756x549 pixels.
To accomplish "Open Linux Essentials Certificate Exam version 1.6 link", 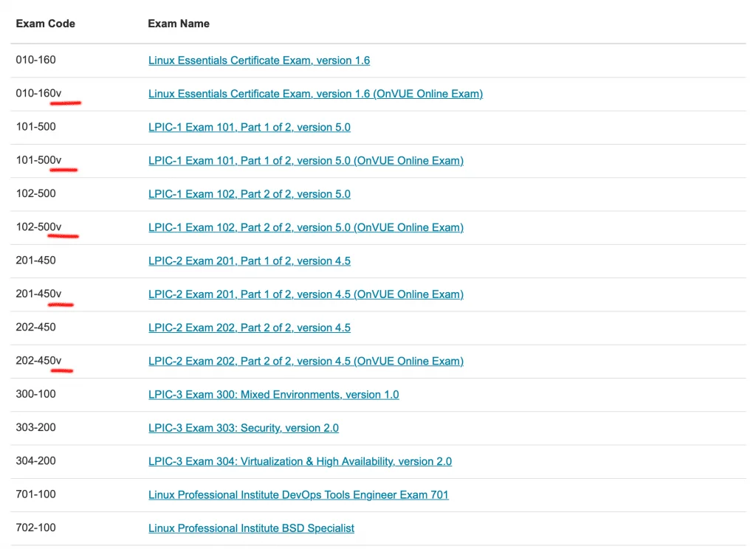I will click(259, 61).
